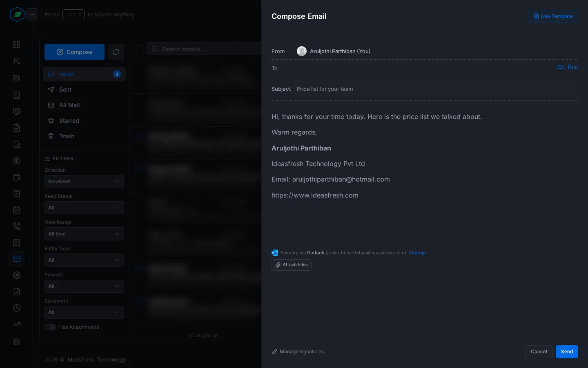588x368 pixels.
Task: Click the Outlook provider icon
Action: [x=275, y=253]
